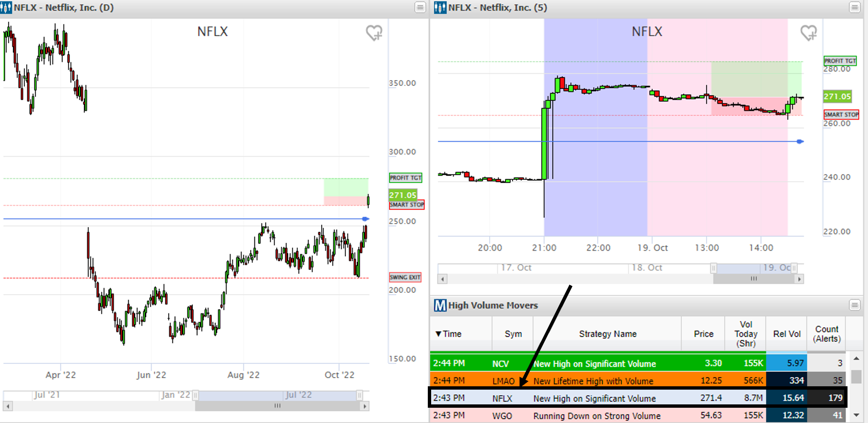Click 5-minute navigator right range handle
The width and height of the screenshot is (868, 423).
tap(794, 268)
